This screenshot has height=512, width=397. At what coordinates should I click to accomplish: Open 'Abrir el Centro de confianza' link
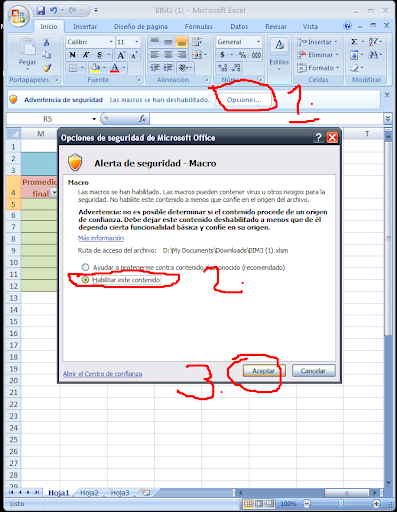(103, 374)
